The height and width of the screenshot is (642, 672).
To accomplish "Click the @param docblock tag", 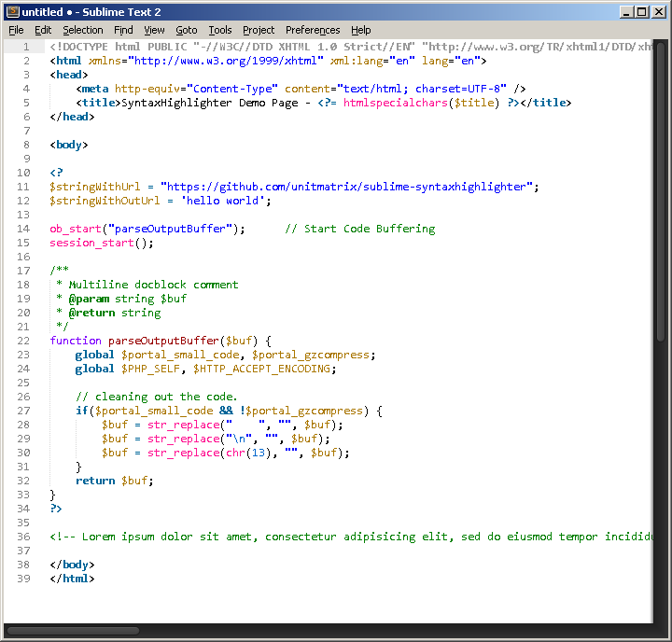I will (x=89, y=299).
